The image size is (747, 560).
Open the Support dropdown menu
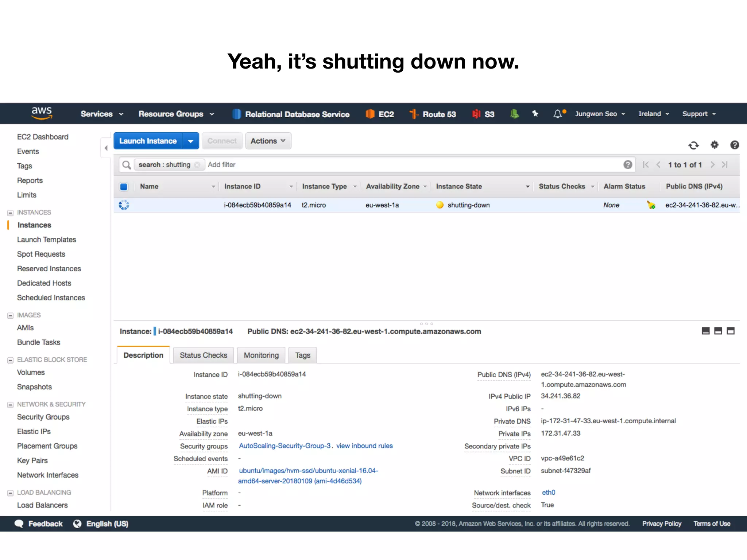[x=699, y=114]
